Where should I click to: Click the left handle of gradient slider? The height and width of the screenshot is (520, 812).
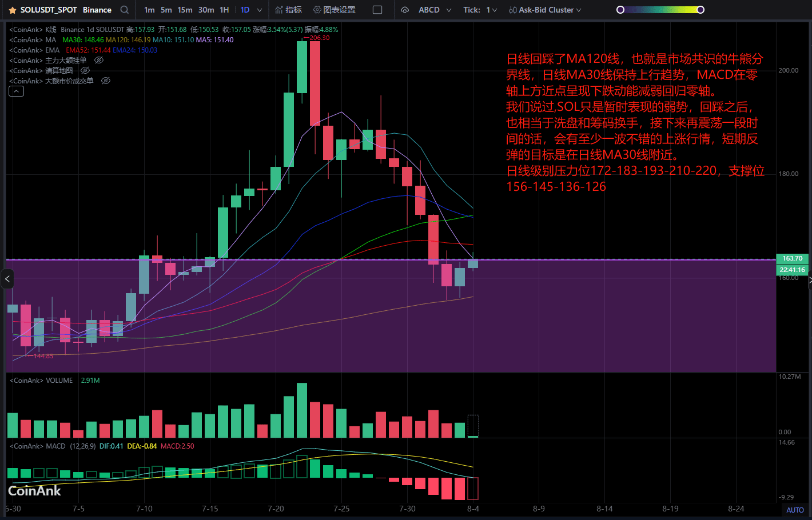pos(620,10)
